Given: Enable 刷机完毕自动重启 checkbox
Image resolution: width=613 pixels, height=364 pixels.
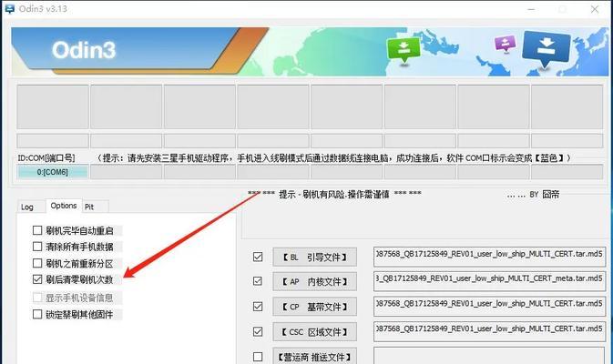Looking at the screenshot, I should (x=37, y=230).
